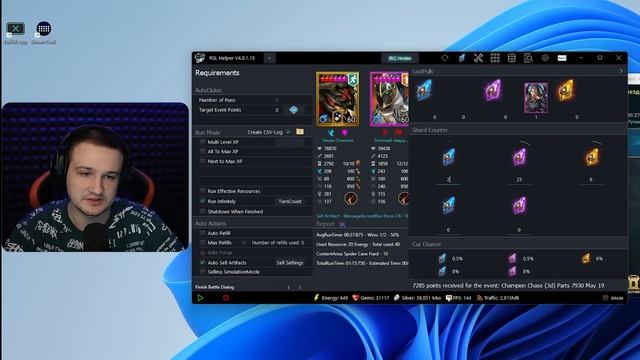Start run with green play button

200,298
